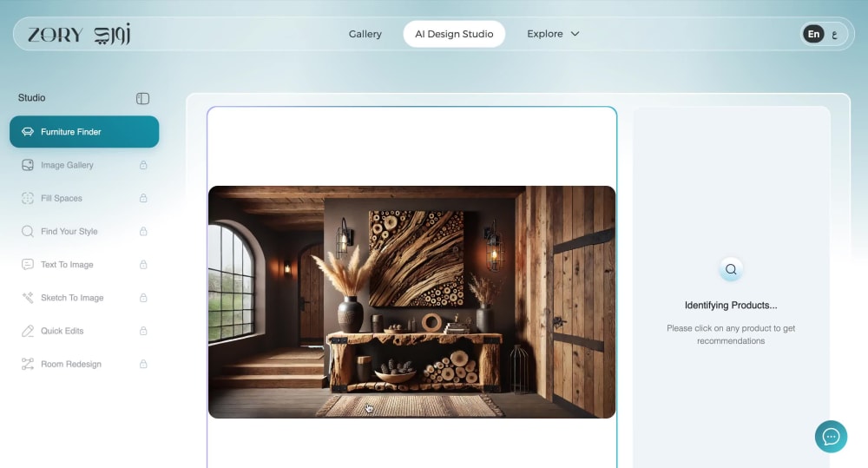
Task: Click the ZORY logo
Action: pos(79,35)
